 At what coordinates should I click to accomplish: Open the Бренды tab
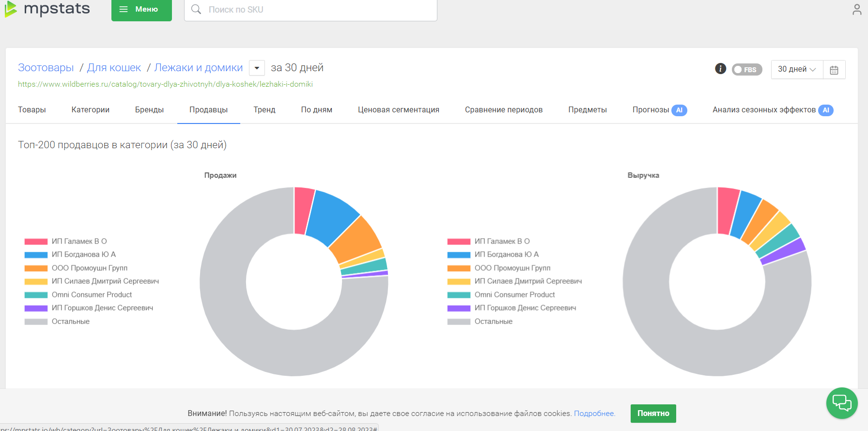(149, 110)
